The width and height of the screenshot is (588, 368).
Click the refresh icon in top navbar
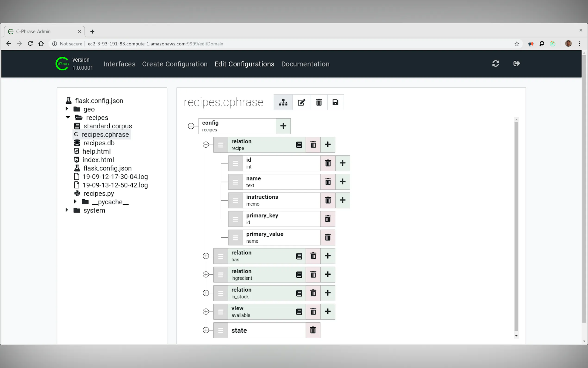(495, 64)
